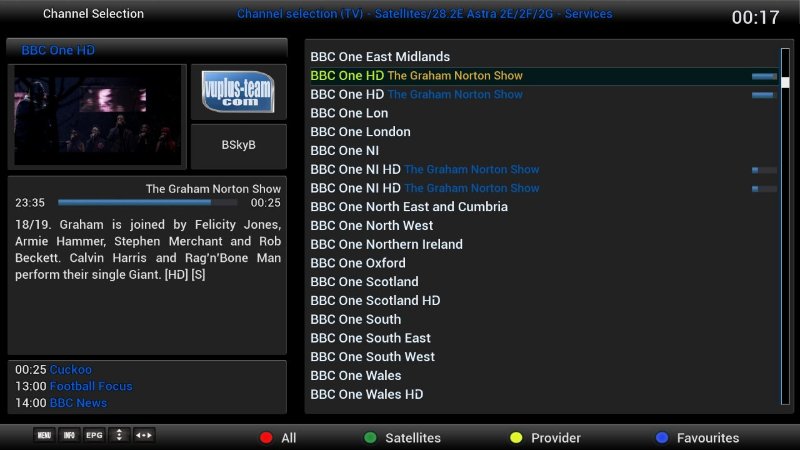Click the left/right arrows key icon
The width and height of the screenshot is (800, 450).
click(x=144, y=436)
